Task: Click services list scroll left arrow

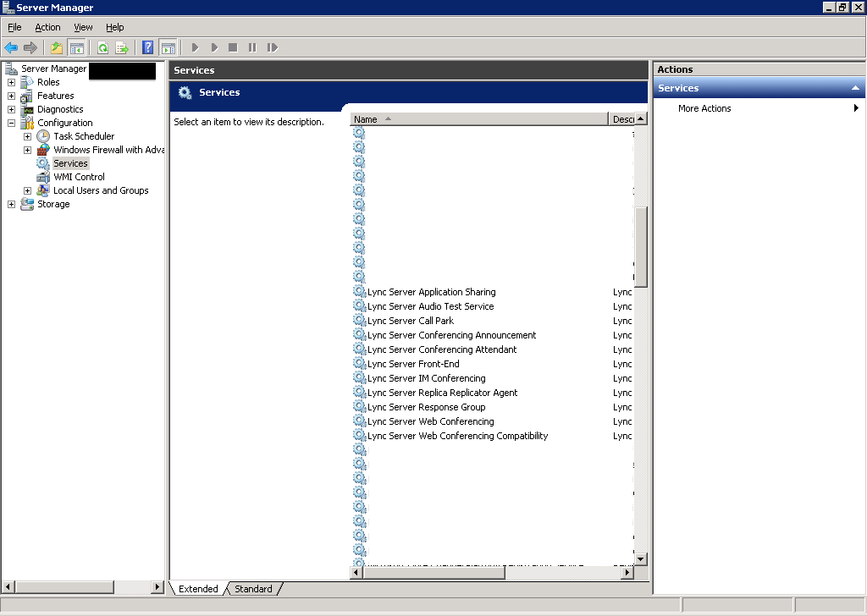Action: [x=356, y=573]
